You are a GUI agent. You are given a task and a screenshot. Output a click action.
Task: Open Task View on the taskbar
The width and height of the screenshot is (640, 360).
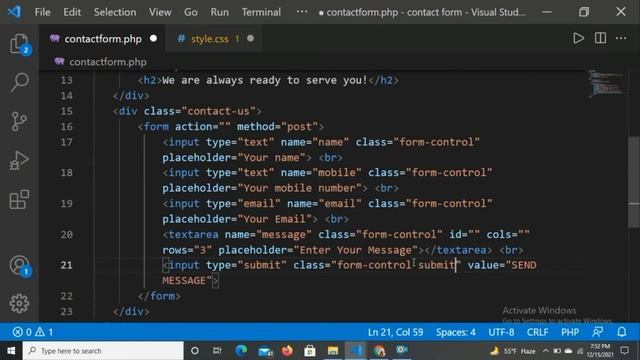[x=217, y=351]
